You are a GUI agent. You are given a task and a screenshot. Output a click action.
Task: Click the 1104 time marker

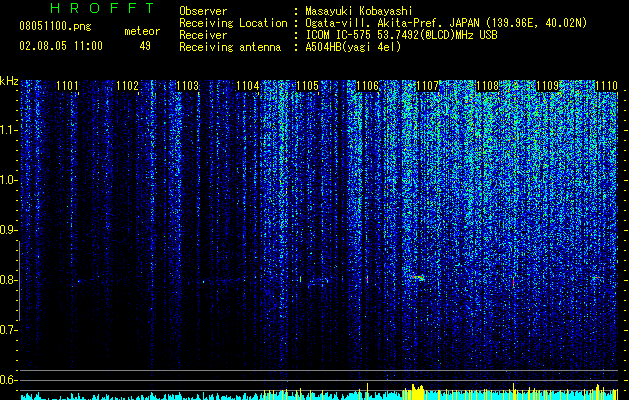pyautogui.click(x=248, y=85)
